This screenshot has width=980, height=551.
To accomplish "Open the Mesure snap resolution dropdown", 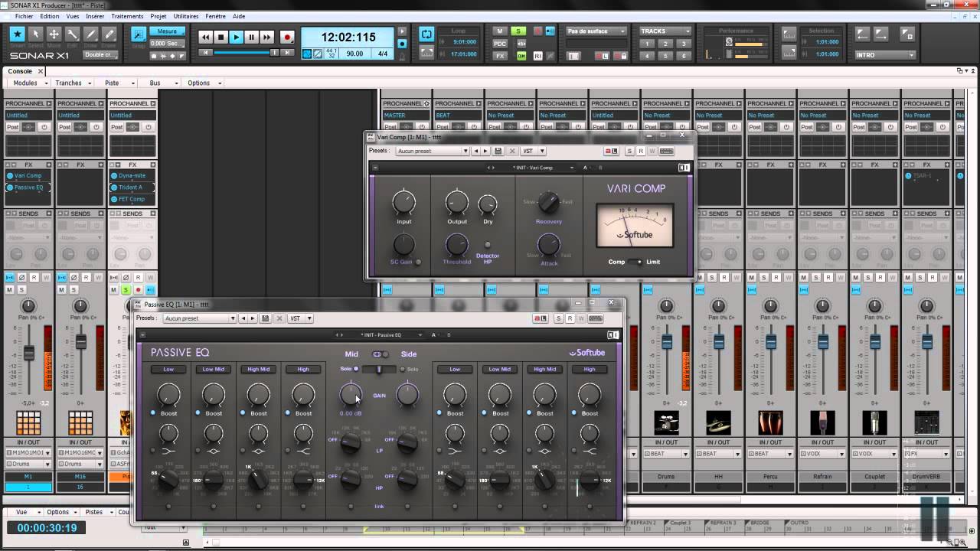I will [x=167, y=31].
